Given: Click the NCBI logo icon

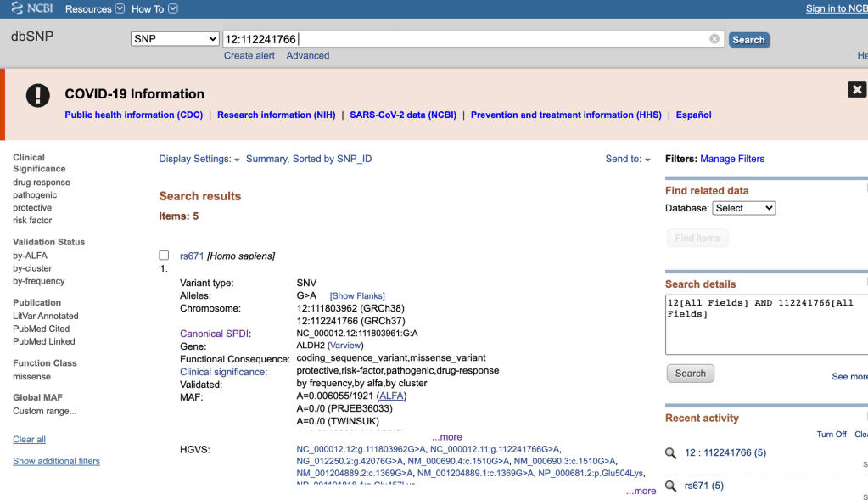Looking at the screenshot, I should (17, 8).
